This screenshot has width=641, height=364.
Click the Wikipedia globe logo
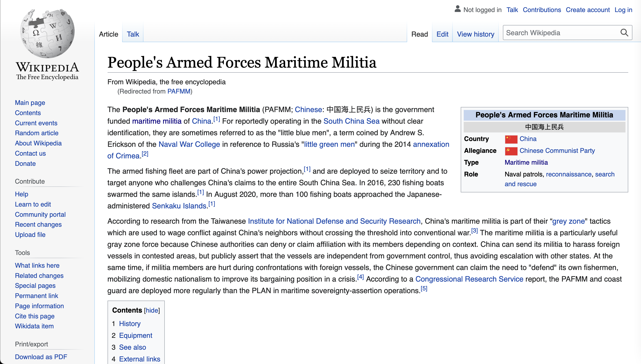(47, 33)
